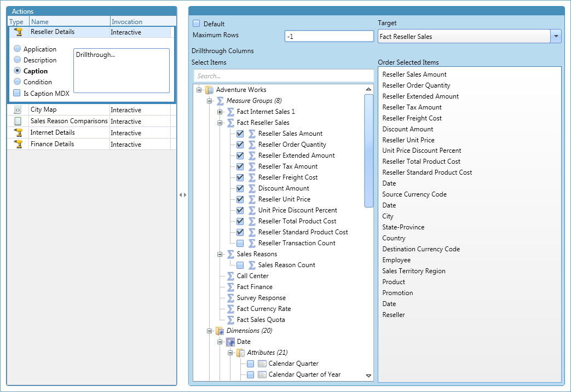
Task: Click the Discount Amount measure icon
Action: (252, 188)
